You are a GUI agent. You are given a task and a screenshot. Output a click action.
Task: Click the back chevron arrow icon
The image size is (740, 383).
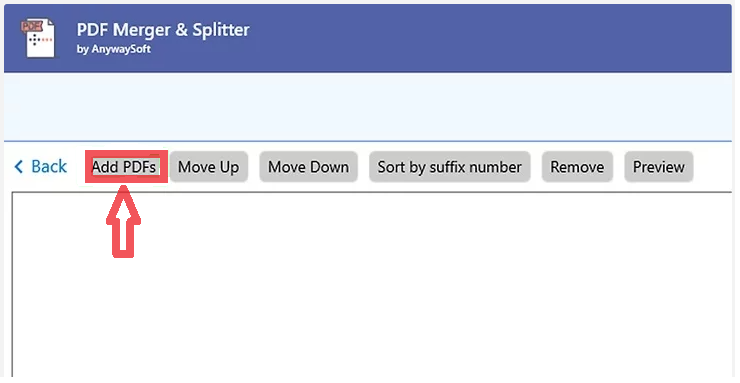click(x=18, y=167)
